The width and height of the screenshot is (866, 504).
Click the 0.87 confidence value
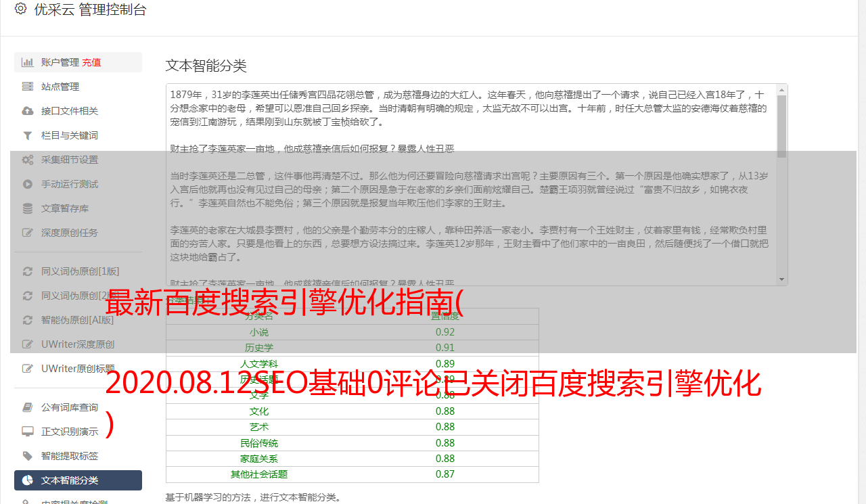(445, 474)
